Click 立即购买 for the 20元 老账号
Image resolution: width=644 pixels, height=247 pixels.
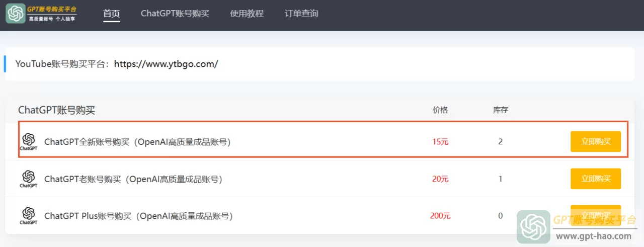tap(596, 179)
